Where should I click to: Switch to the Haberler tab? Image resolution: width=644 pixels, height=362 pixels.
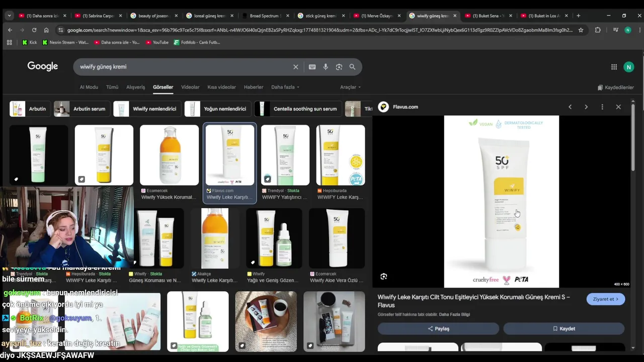(254, 87)
